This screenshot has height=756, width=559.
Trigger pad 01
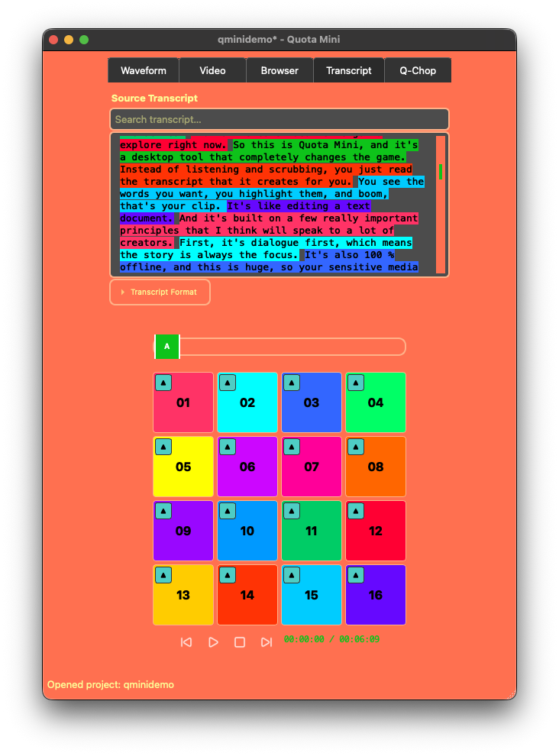pyautogui.click(x=183, y=402)
